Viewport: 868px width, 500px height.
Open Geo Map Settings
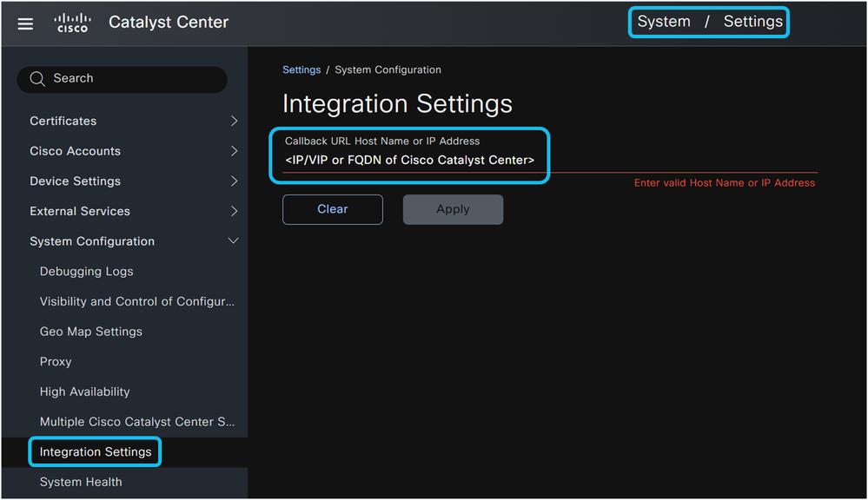(x=90, y=331)
